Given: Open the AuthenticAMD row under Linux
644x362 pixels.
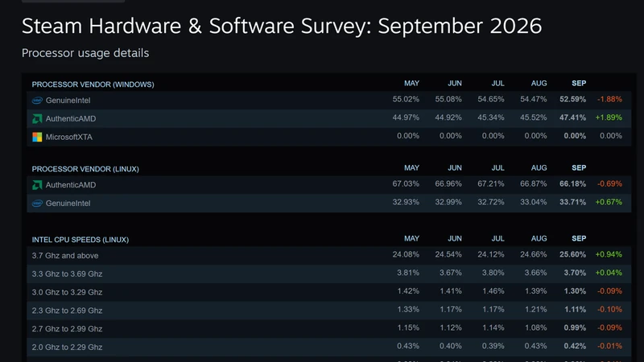Looking at the screenshot, I should click(x=328, y=185).
